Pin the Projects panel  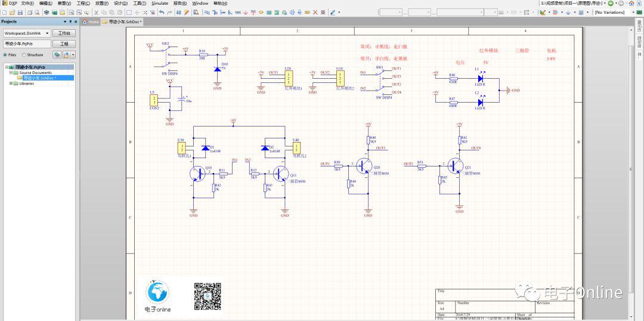70,21
